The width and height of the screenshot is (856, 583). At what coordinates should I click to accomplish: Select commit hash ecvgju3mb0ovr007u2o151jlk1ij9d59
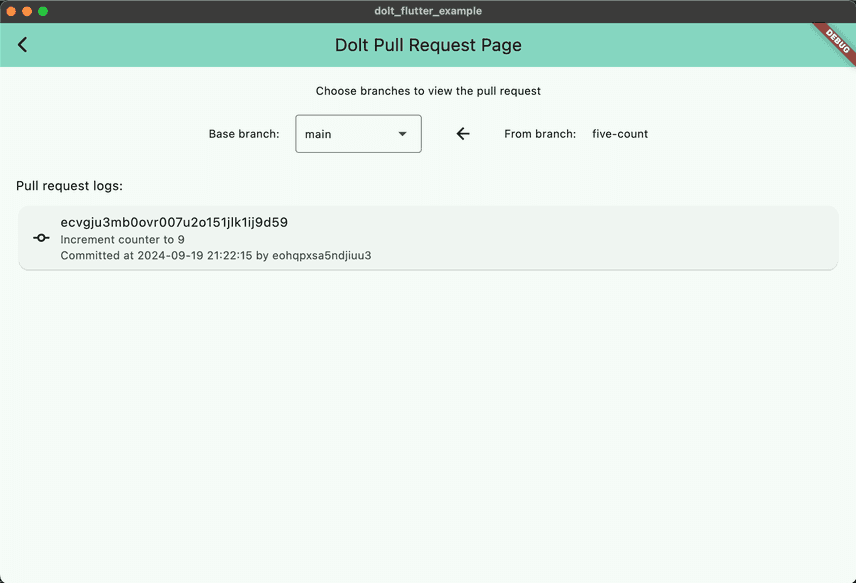tap(174, 223)
